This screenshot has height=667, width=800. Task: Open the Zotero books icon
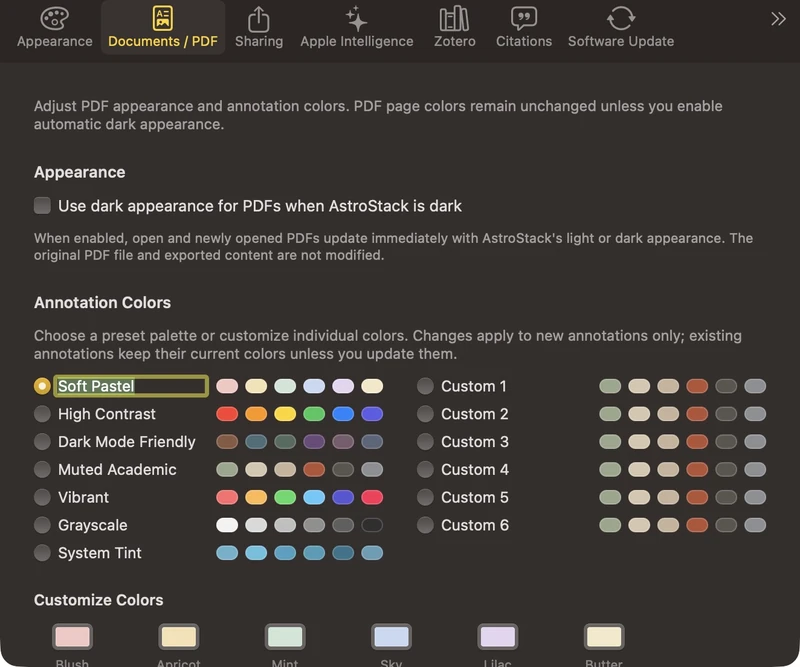coord(454,18)
